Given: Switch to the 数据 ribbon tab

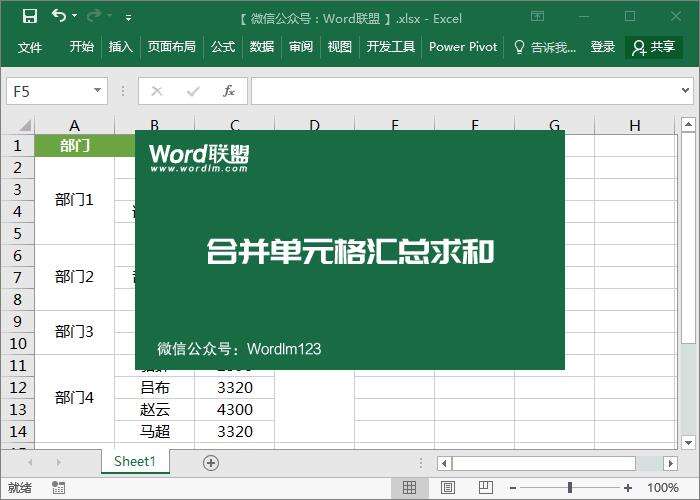Looking at the screenshot, I should click(x=262, y=46).
